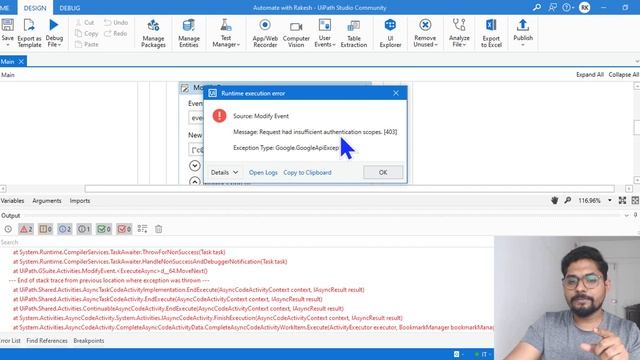Click the Open Logs link
Image resolution: width=640 pixels, height=360 pixels.
pos(263,173)
